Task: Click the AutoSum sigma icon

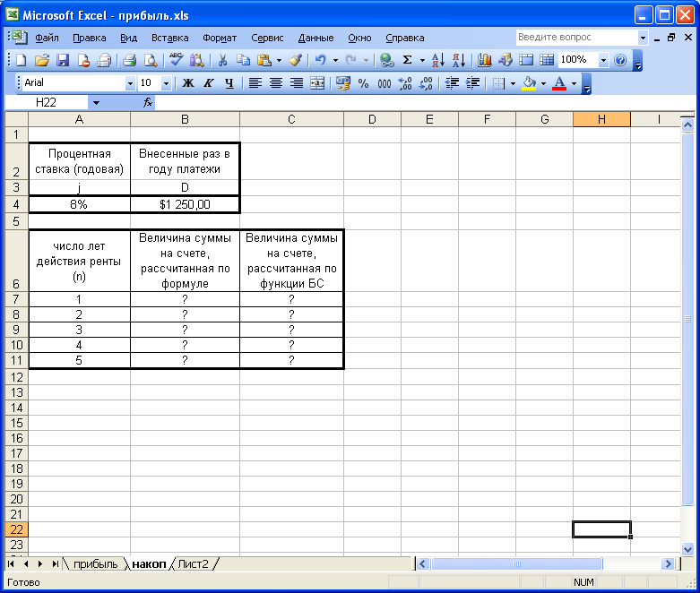Action: tap(407, 60)
